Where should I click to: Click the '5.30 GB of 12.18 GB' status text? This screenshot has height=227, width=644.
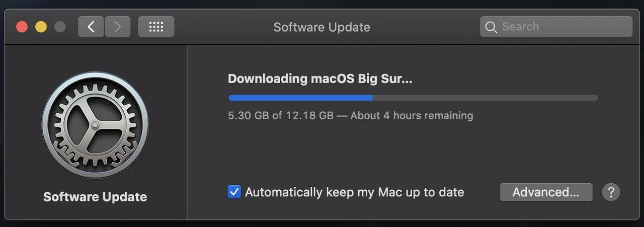281,115
